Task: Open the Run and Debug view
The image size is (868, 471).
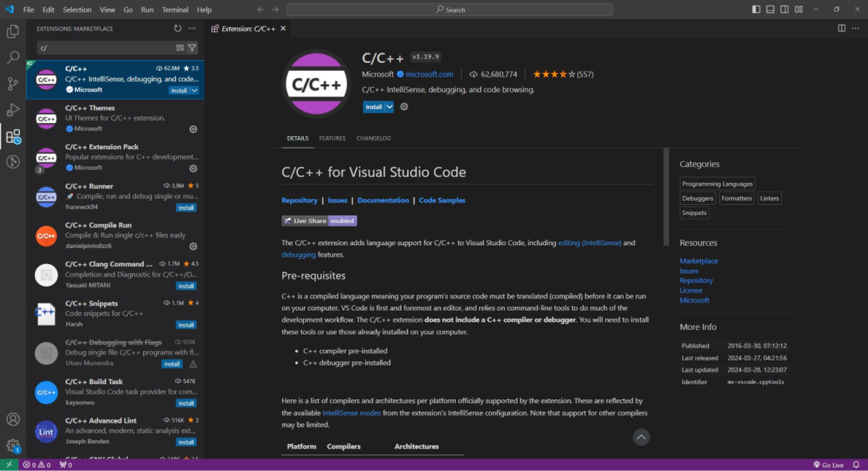Action: [12, 110]
